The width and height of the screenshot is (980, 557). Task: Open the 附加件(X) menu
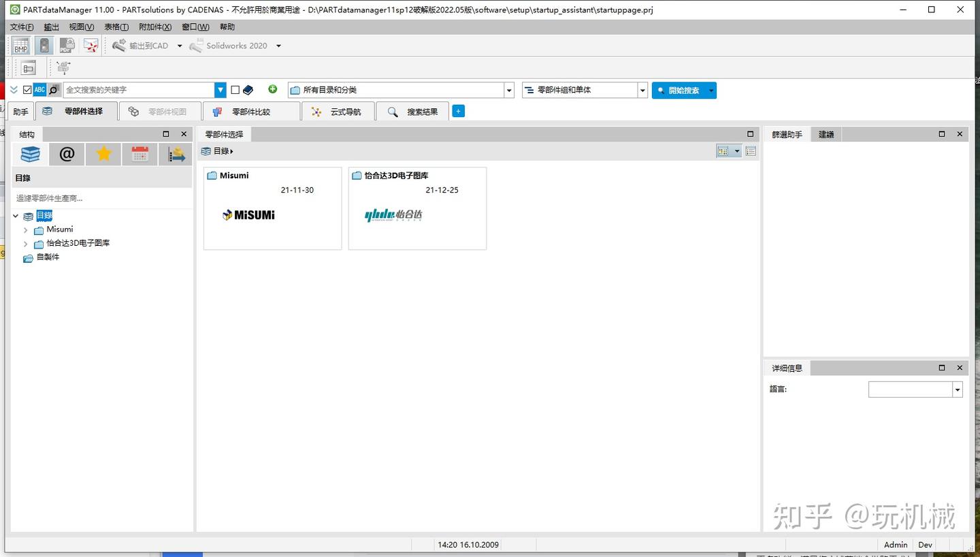pyautogui.click(x=155, y=27)
